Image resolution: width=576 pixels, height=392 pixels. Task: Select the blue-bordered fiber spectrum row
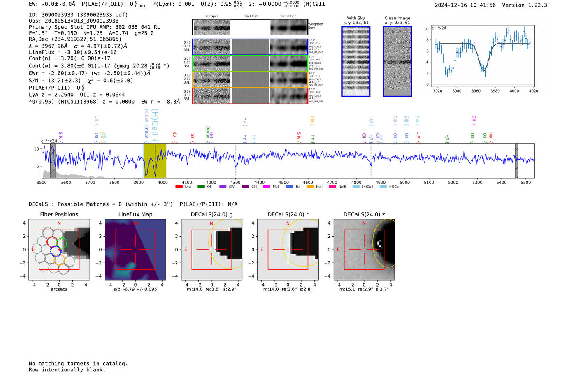[x=250, y=47]
